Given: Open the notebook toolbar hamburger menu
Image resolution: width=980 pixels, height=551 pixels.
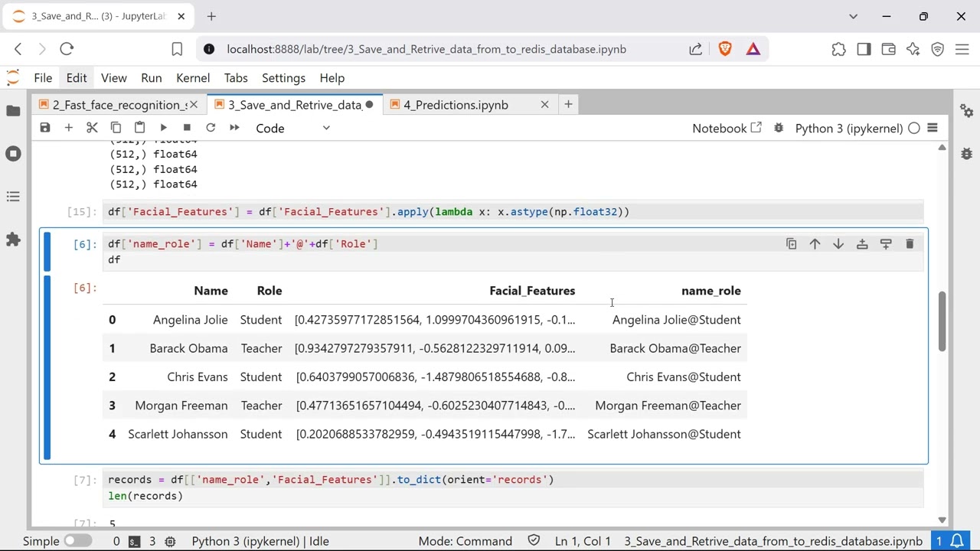Looking at the screenshot, I should 933,128.
